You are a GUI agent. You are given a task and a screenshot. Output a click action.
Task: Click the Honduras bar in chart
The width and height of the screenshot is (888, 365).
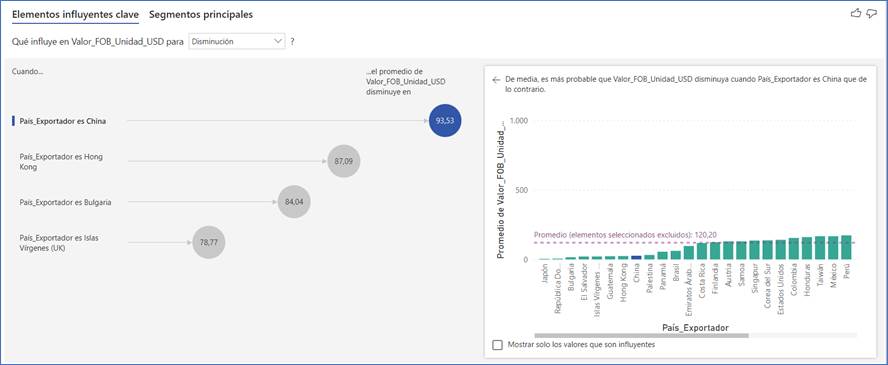pos(806,248)
